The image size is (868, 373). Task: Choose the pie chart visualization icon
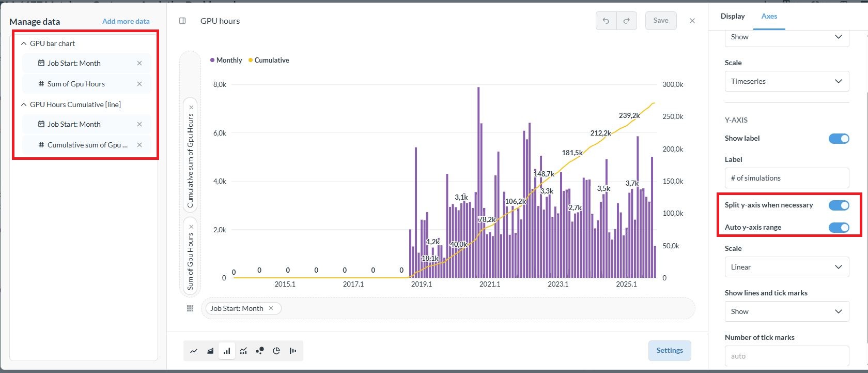click(276, 351)
